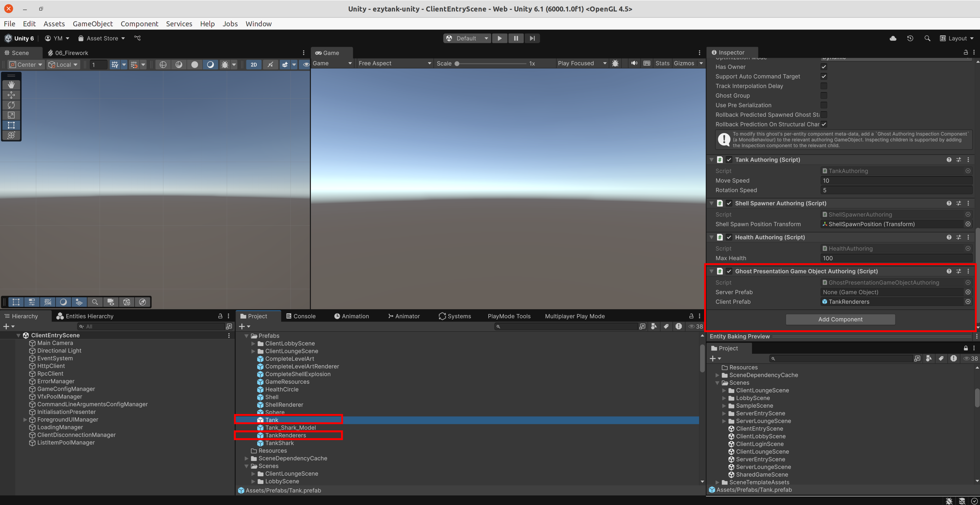Screen dimensions: 980x505
Task: Open the Free Aspect dropdown
Action: (395, 63)
